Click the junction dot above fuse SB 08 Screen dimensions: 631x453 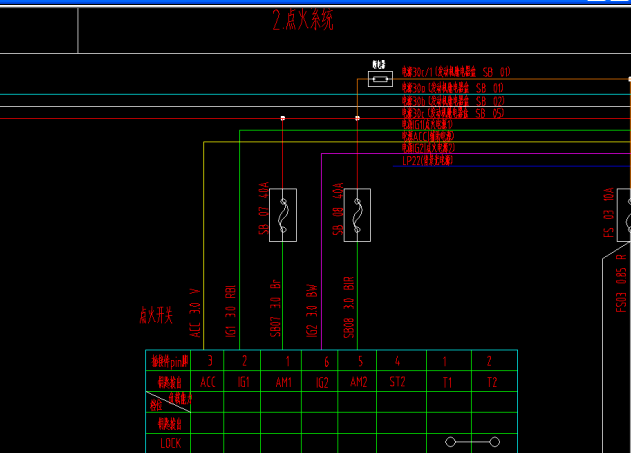click(x=357, y=118)
